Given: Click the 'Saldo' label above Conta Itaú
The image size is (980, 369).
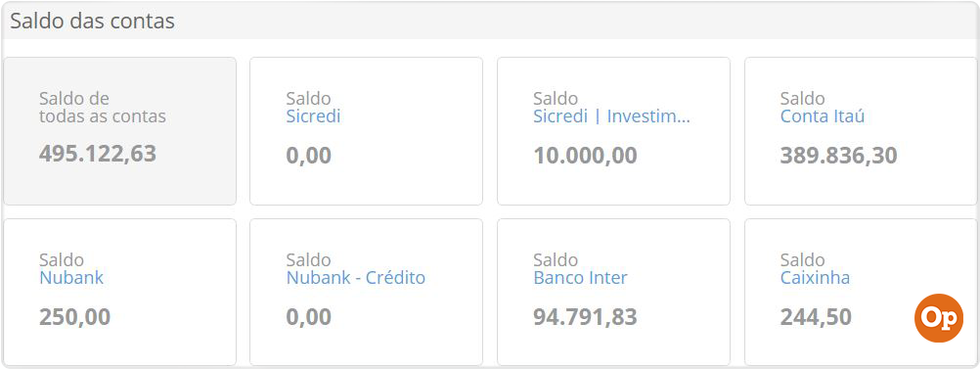Looking at the screenshot, I should click(803, 99).
